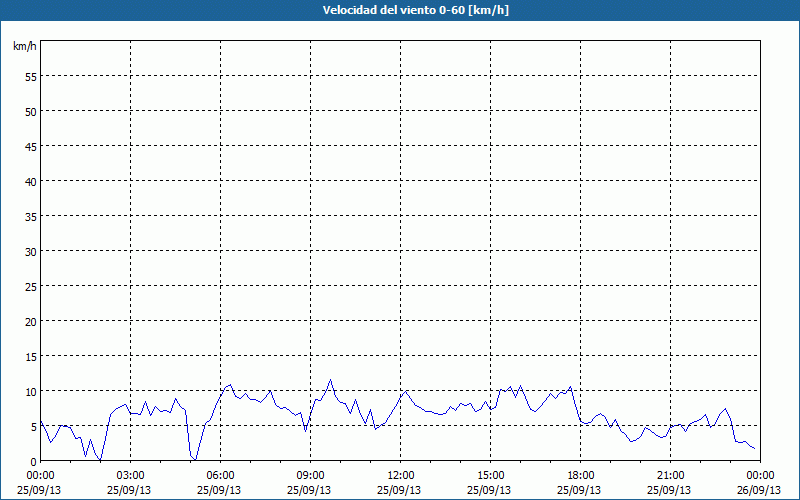800x500 pixels.
Task: Select the 10 value on the y-axis
Action: [31, 392]
